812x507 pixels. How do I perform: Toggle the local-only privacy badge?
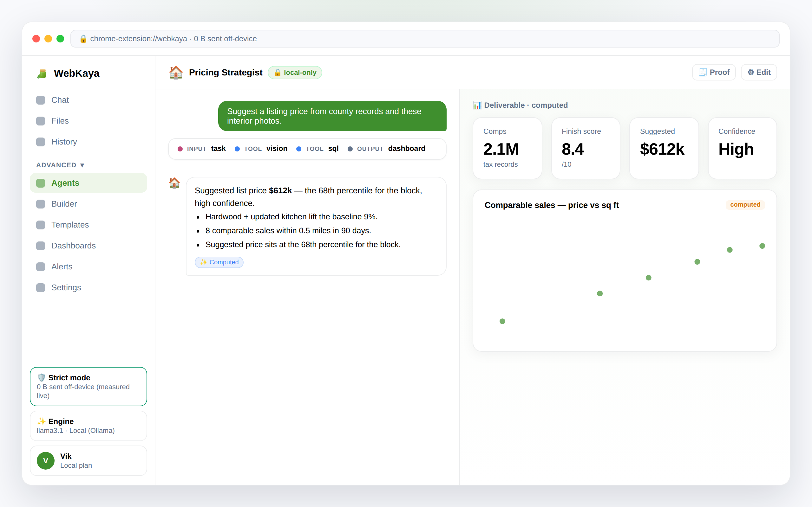[x=295, y=73]
